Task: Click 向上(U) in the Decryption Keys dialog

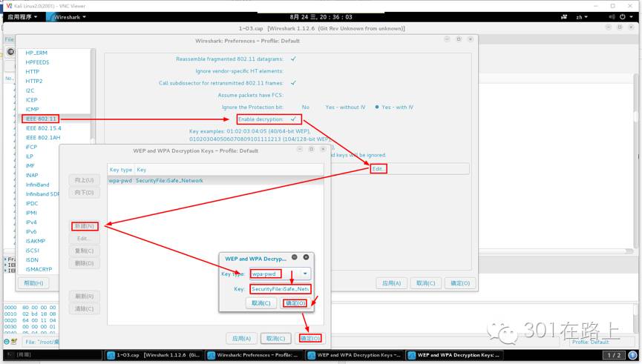Action: click(85, 180)
